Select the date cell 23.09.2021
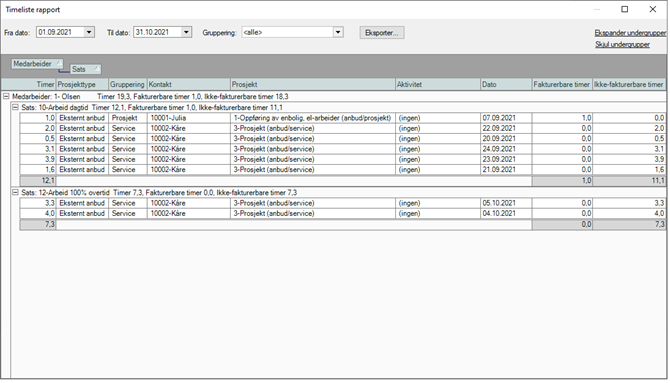The height and width of the screenshot is (383, 670). tap(506, 159)
